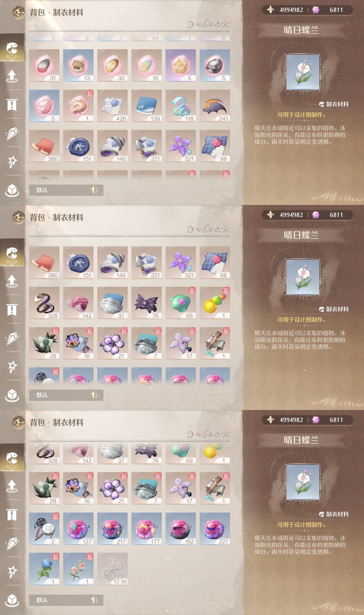Select the squirrel essence item with count 13
The height and width of the screenshot is (615, 364).
click(78, 65)
